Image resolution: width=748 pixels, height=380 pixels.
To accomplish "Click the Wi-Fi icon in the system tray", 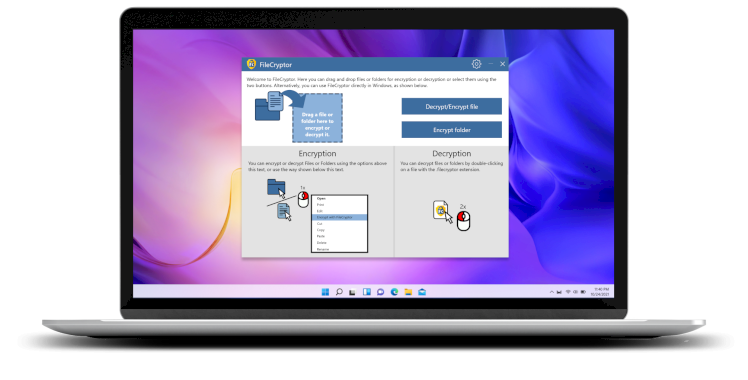I will coord(568,292).
